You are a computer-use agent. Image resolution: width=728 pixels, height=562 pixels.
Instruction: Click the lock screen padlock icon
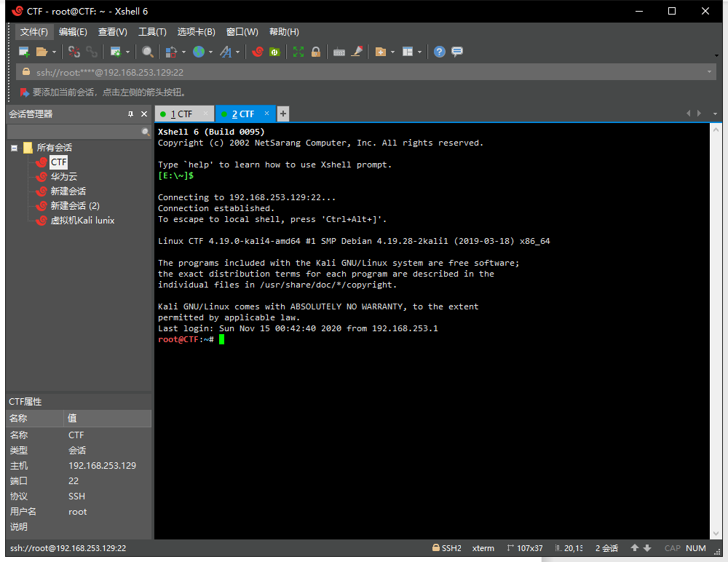point(316,52)
